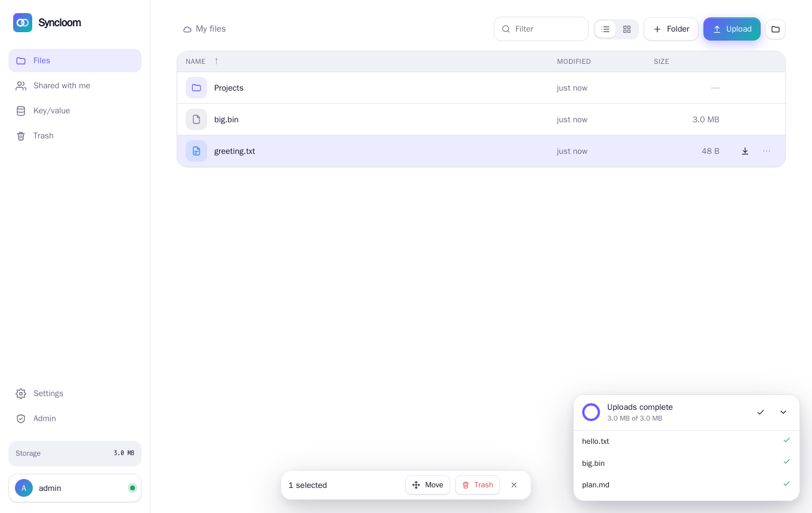Switch to grid view

click(x=627, y=29)
